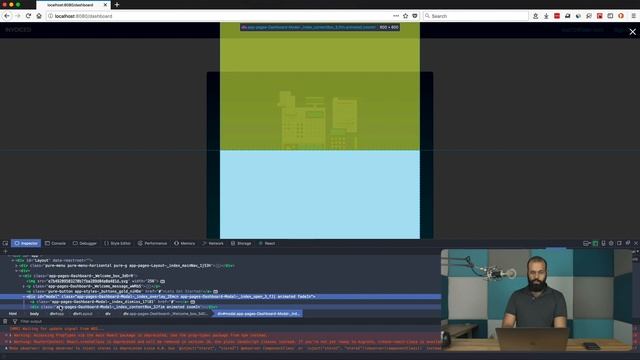640x360 pixels.
Task: Open a new browser tab
Action: (117, 4)
